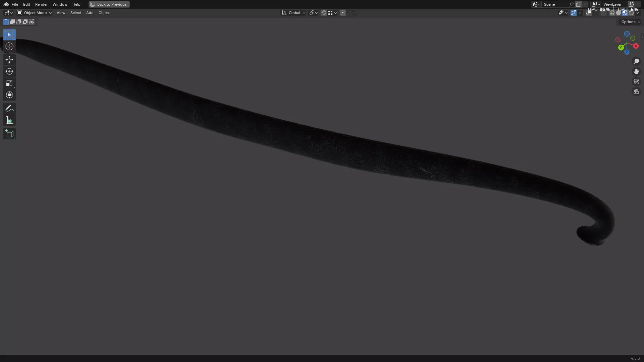Click the version number 4.5.3
The image size is (644, 362).
point(635,358)
